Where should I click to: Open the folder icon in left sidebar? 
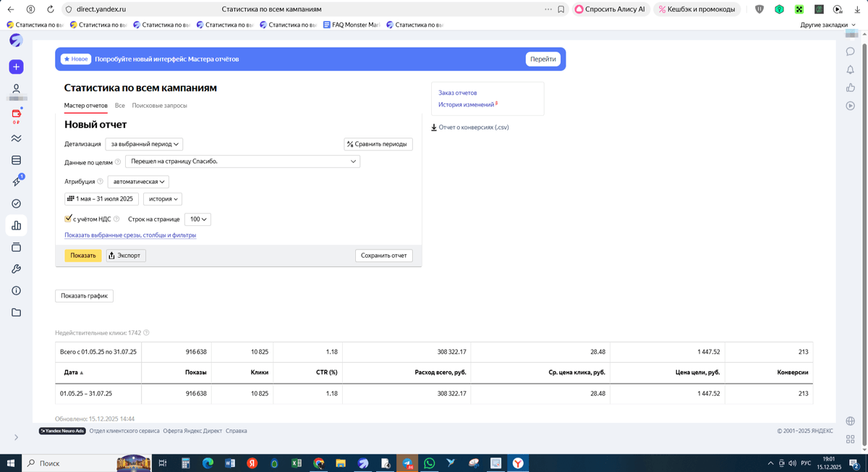(16, 312)
